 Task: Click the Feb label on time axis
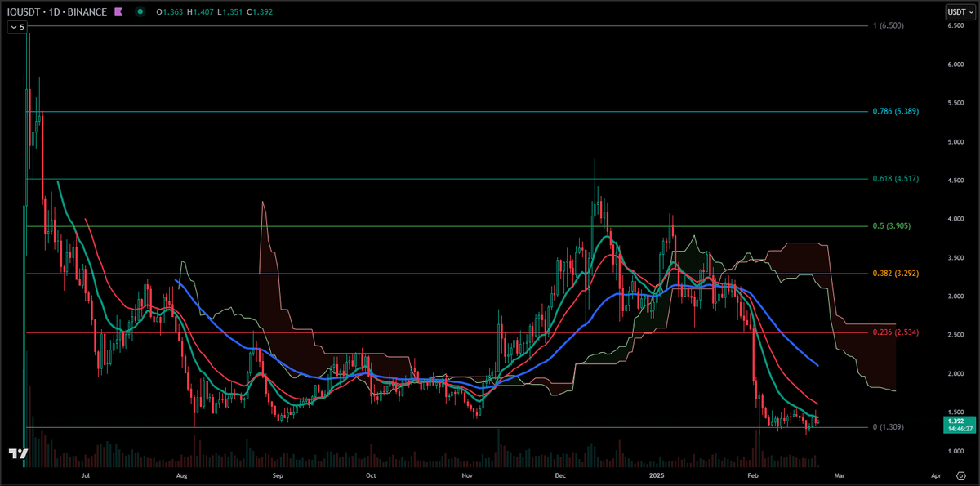pyautogui.click(x=751, y=474)
